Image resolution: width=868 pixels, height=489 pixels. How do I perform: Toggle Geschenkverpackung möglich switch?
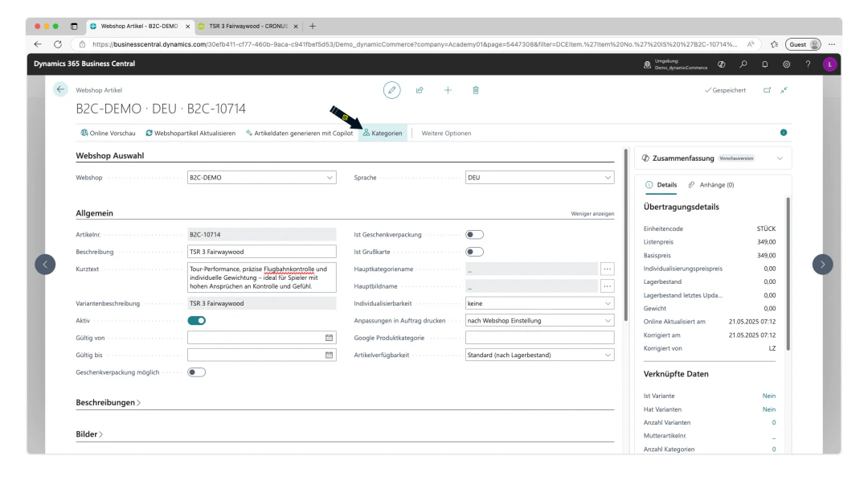coord(197,372)
